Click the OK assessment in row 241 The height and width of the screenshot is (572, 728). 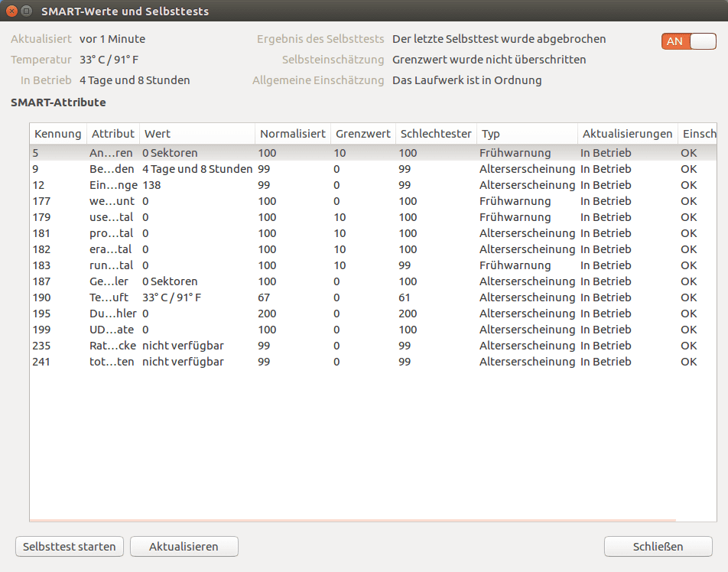(x=688, y=362)
